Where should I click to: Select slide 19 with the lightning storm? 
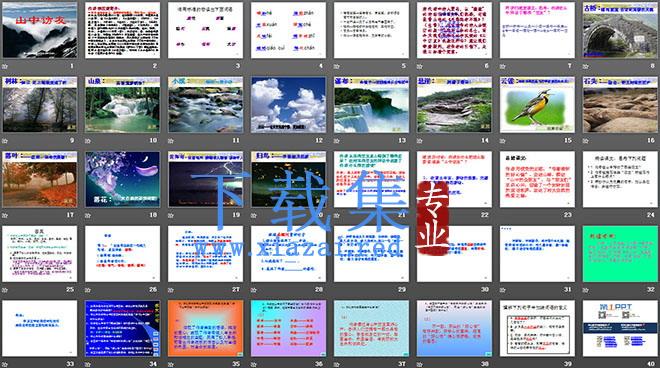click(205, 179)
